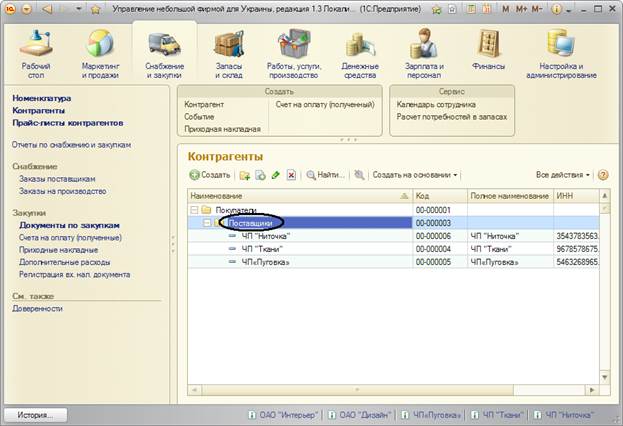This screenshot has height=426, width=623.
Task: Open the Рабочий стол section
Action: [x=36, y=54]
